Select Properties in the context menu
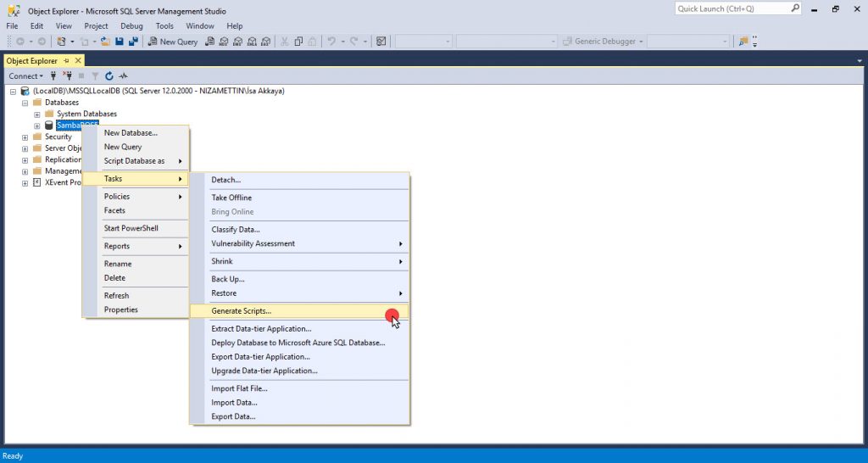 pos(136,310)
